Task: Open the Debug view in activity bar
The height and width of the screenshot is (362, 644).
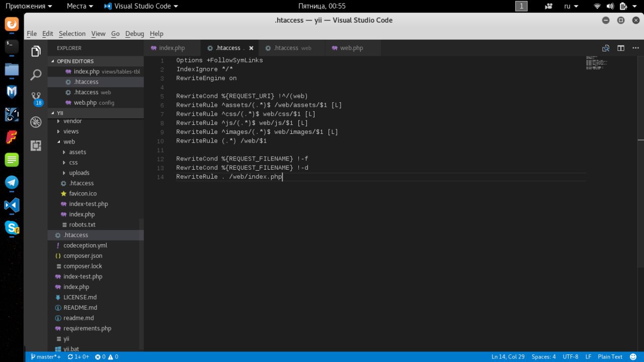Action: pos(36,122)
